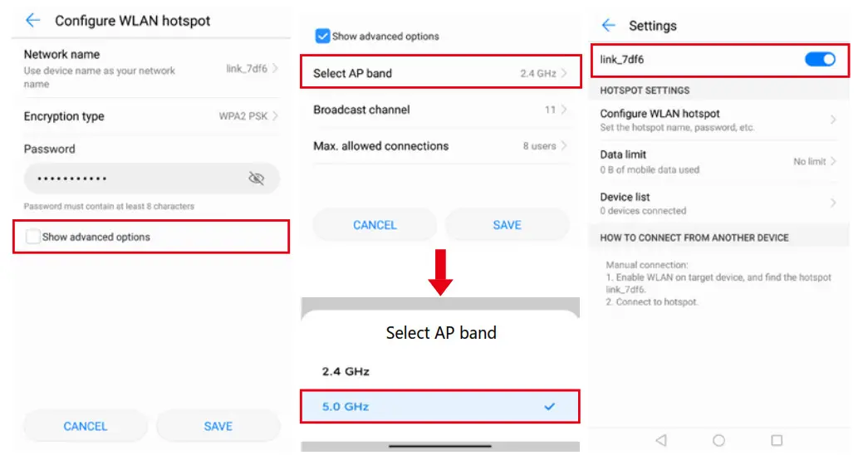Open Select AP band 2.4 GHz row
This screenshot has height=475, width=868.
tap(440, 73)
